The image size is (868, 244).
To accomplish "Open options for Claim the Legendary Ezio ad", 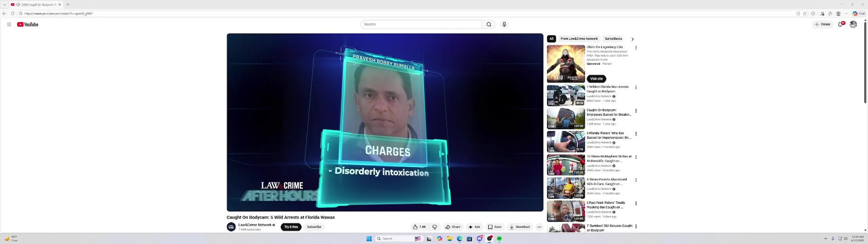I will coord(636,48).
